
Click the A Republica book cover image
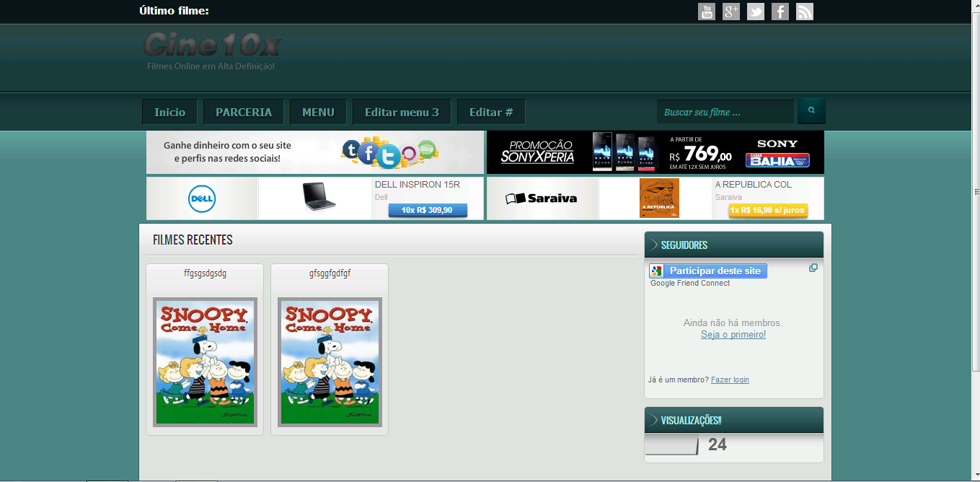[x=659, y=198]
